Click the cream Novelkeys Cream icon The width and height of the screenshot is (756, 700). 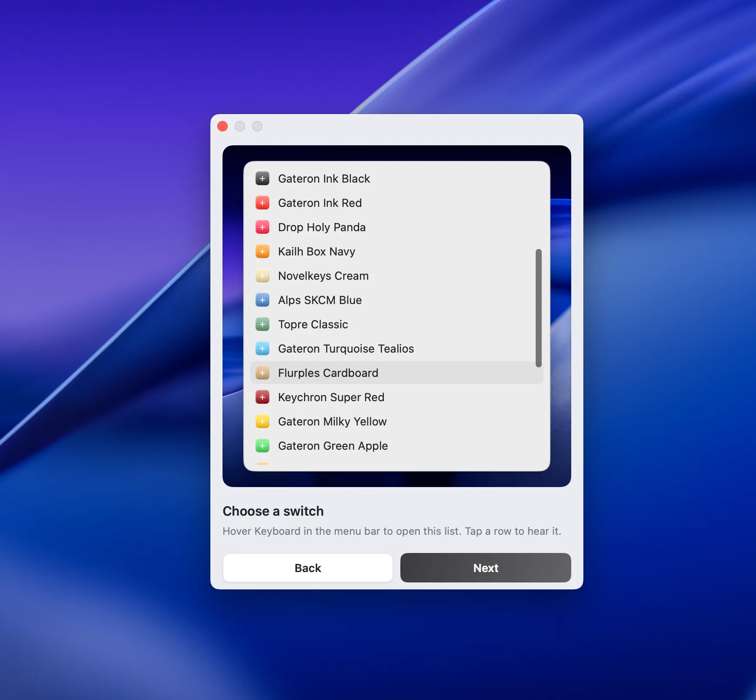click(262, 276)
